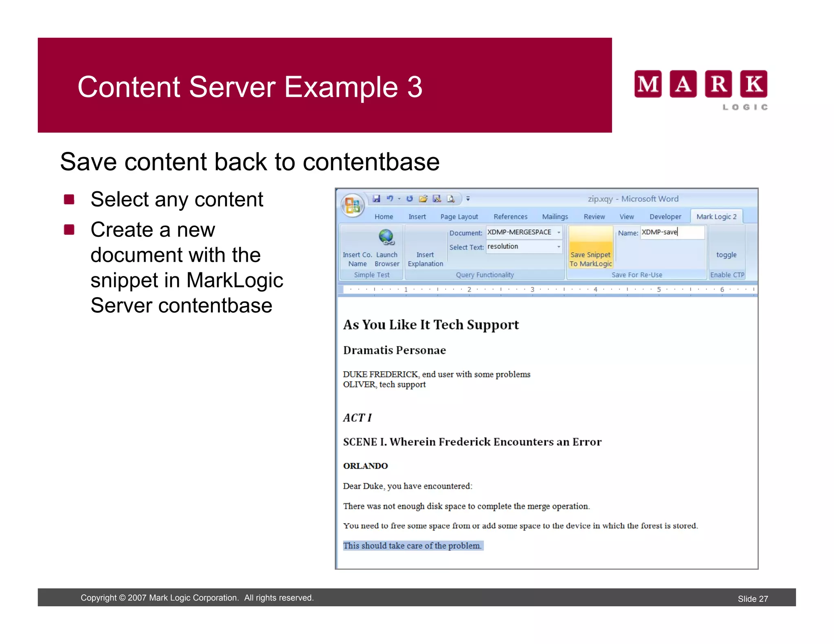The height and width of the screenshot is (644, 834).
Task: Expand the Undo history dropdown arrow
Action: [x=399, y=199]
